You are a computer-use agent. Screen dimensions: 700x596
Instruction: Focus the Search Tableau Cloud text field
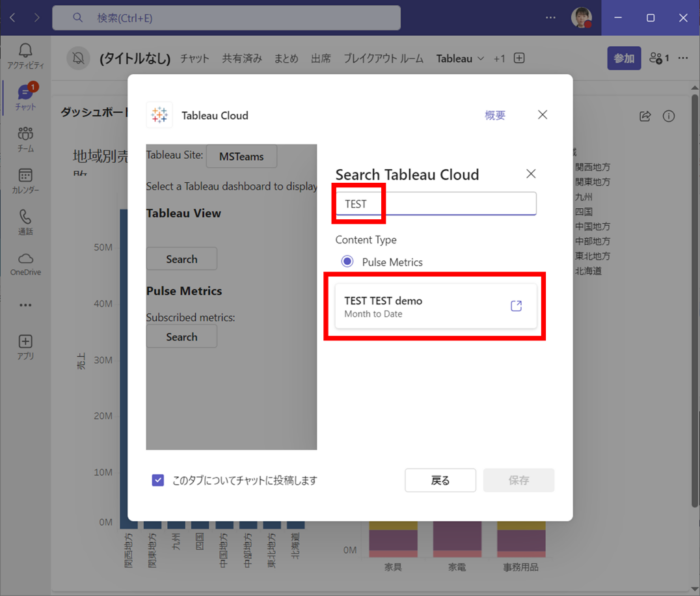click(436, 204)
